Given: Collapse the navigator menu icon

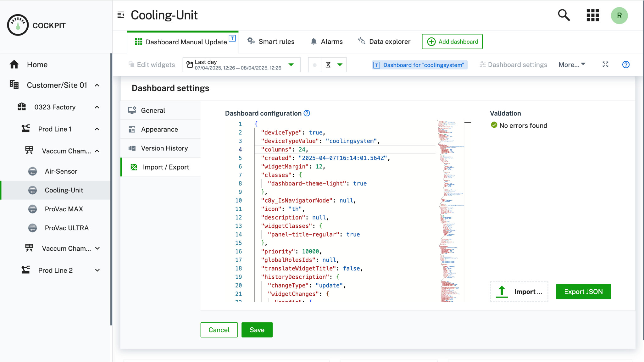Looking at the screenshot, I should [x=121, y=15].
